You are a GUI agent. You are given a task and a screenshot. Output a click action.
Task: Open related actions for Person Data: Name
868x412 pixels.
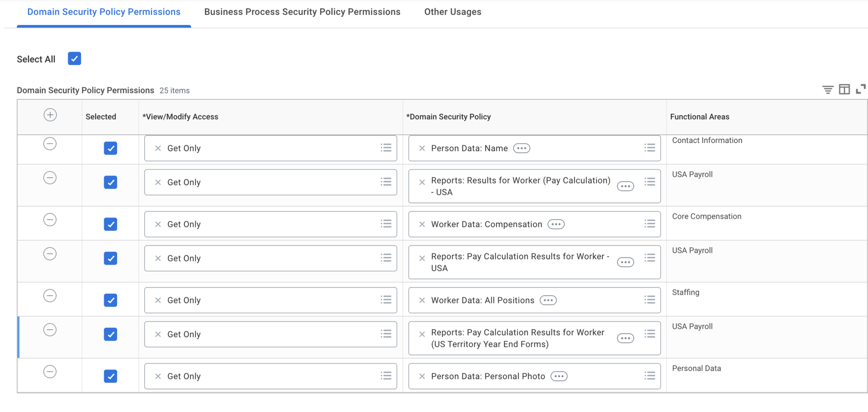pos(521,148)
